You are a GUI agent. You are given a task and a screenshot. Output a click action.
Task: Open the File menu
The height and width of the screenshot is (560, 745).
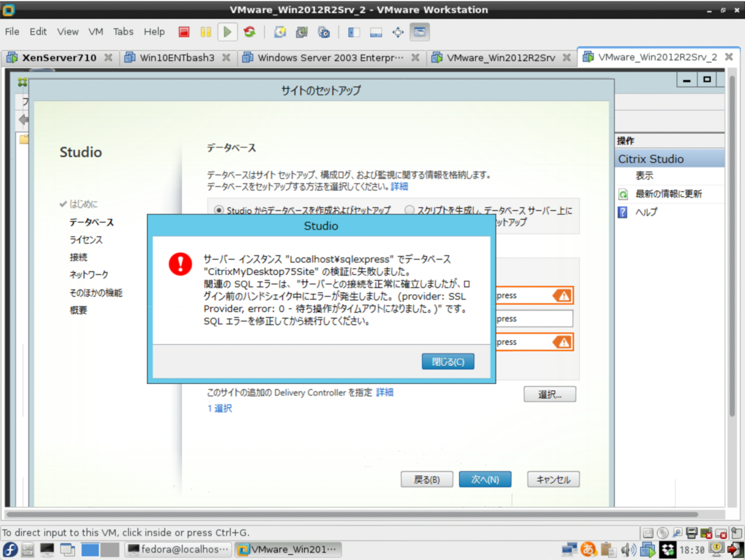(12, 32)
